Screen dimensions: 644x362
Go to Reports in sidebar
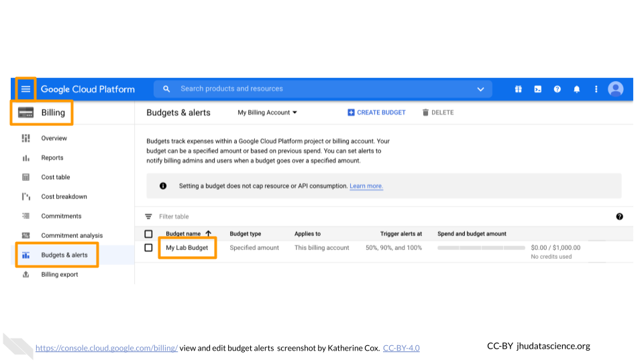[52, 158]
